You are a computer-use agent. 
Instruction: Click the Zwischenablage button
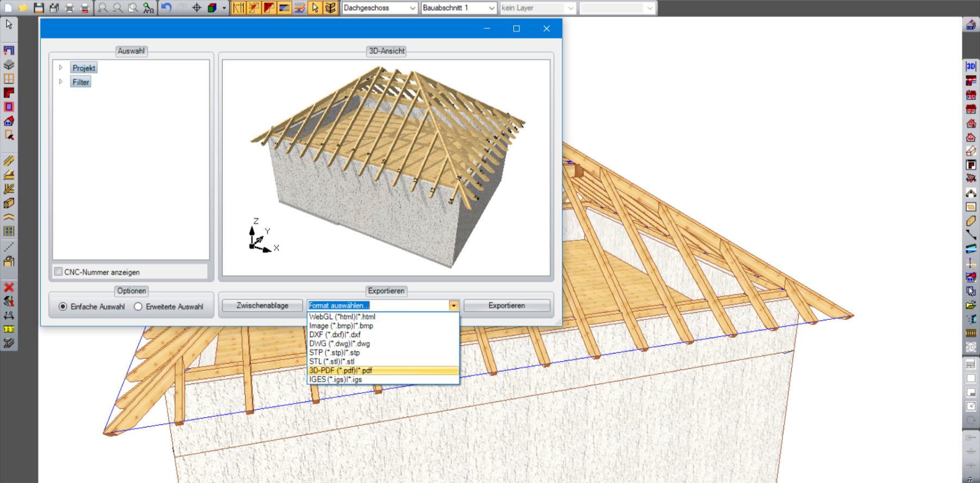[262, 306]
